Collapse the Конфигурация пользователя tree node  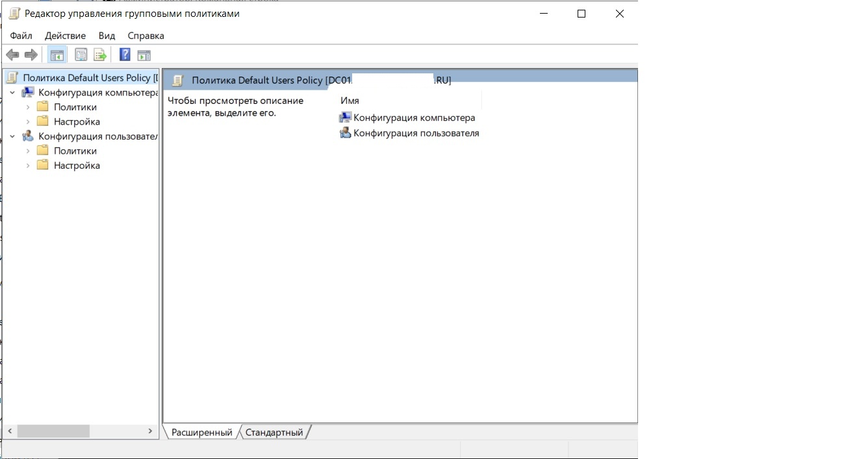point(12,136)
